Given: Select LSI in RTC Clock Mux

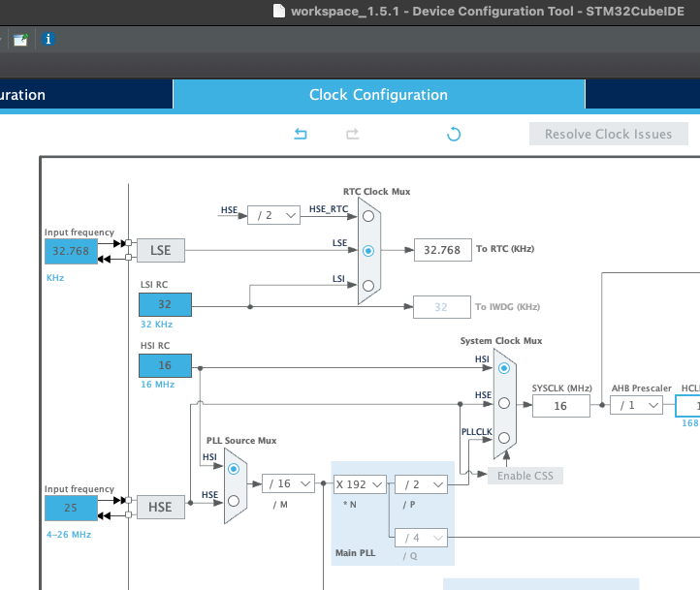Looking at the screenshot, I should click(368, 286).
